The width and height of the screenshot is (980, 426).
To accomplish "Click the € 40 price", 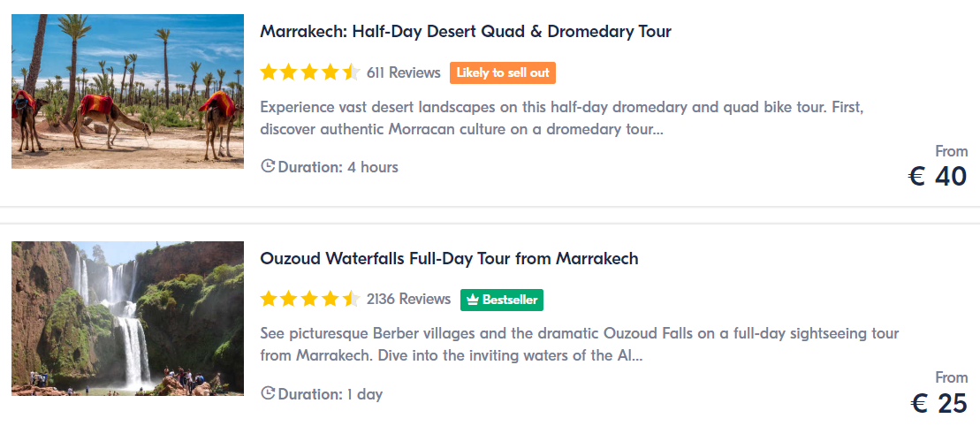I will tap(938, 177).
